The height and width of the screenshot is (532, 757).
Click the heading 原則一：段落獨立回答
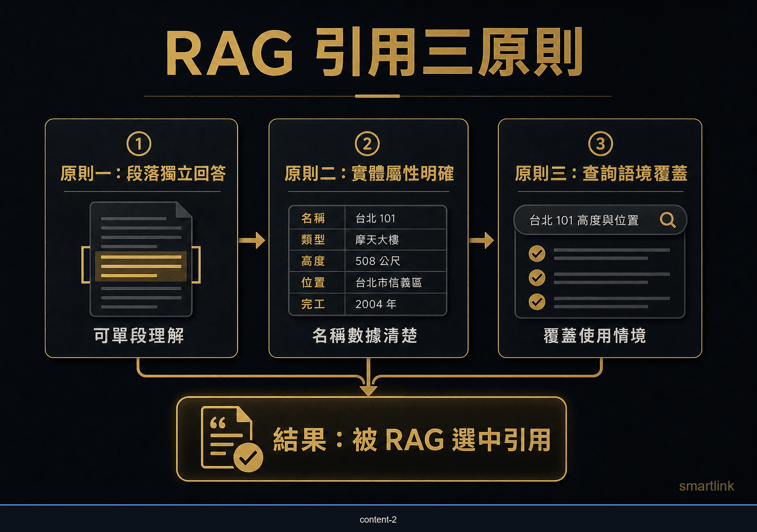(x=143, y=173)
